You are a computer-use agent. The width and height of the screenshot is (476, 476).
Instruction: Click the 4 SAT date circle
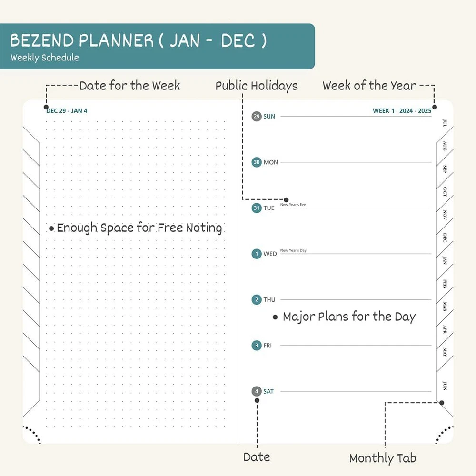point(257,391)
